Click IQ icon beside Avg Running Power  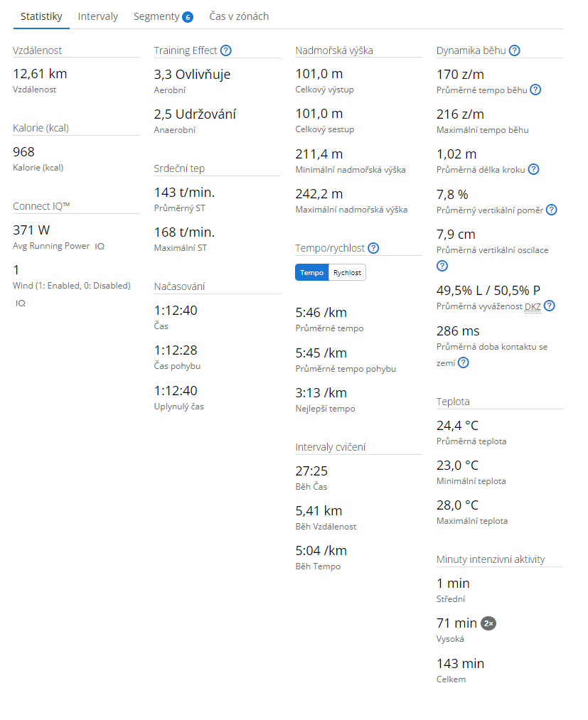(100, 247)
